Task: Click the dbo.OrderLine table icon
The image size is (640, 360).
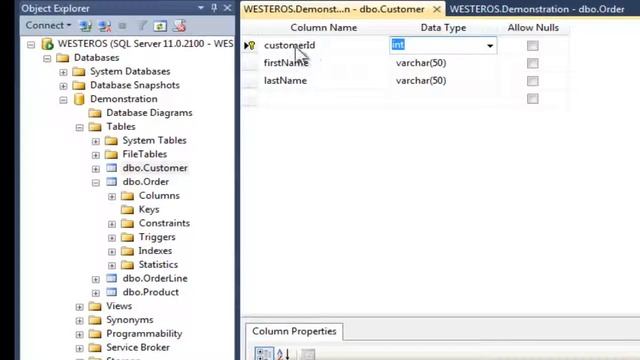Action: tap(111, 278)
